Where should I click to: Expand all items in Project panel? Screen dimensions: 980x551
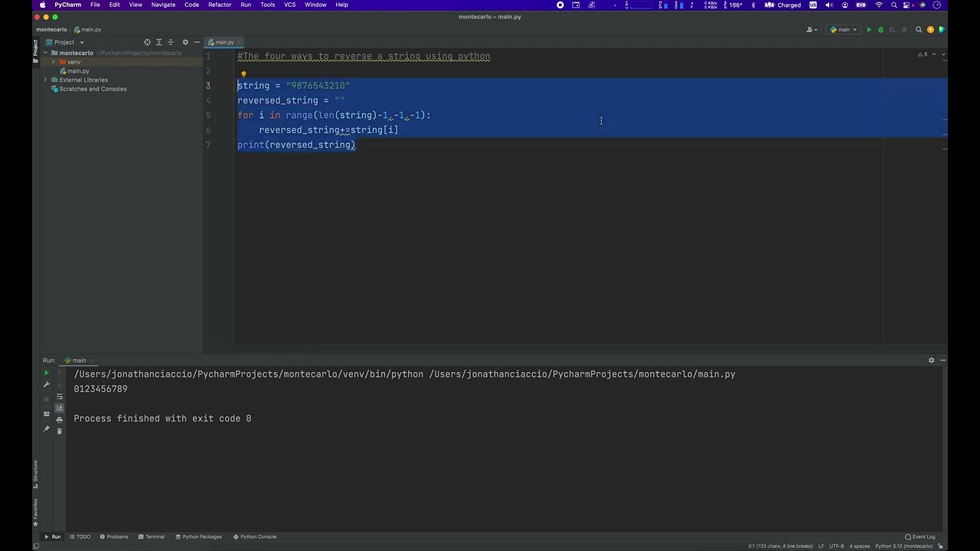pos(159,42)
